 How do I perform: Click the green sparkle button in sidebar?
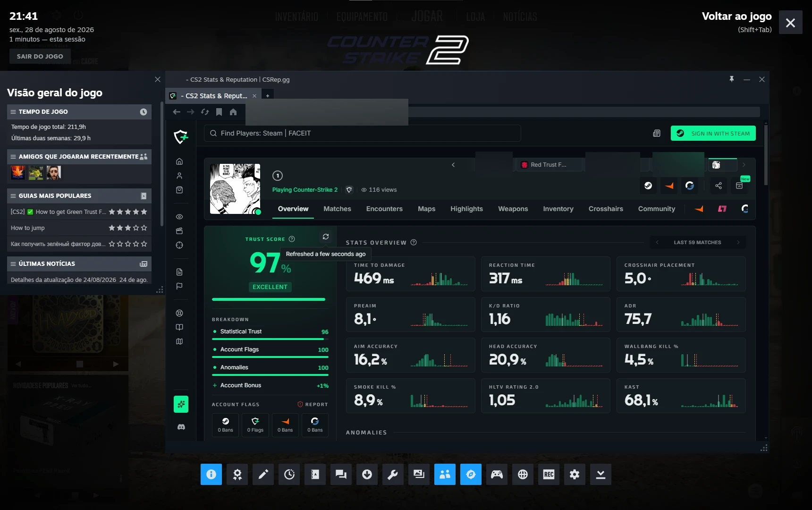(x=181, y=404)
